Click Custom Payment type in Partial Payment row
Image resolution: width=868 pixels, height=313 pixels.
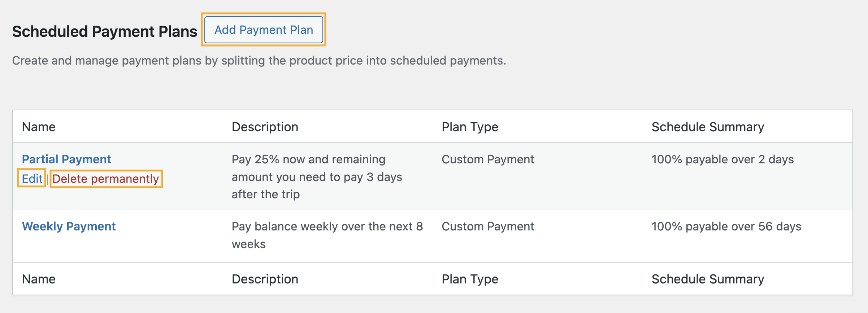[x=487, y=159]
